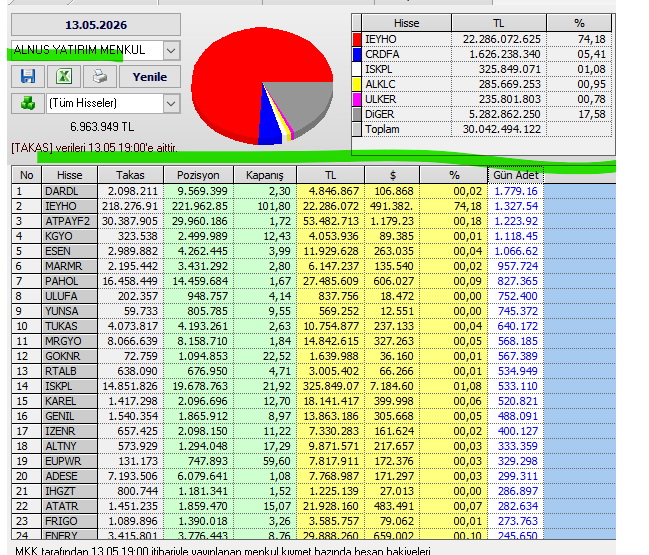
Task: Sort by the Kapanış column header
Action: 264,175
